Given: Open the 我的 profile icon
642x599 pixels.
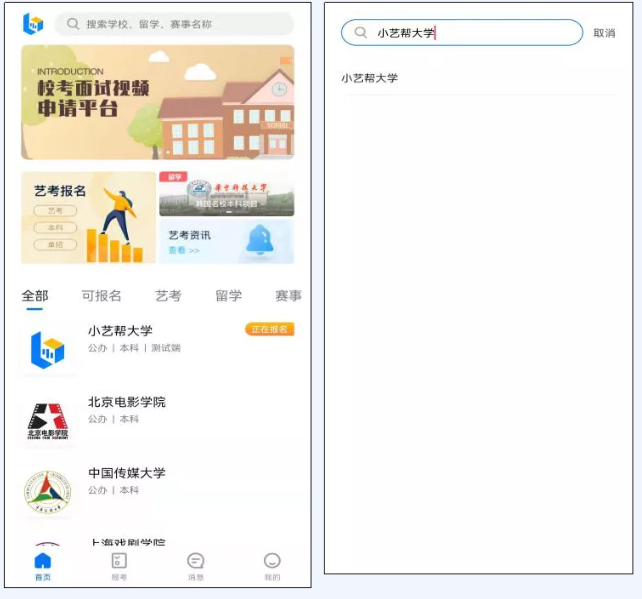Looking at the screenshot, I should pyautogui.click(x=272, y=565).
